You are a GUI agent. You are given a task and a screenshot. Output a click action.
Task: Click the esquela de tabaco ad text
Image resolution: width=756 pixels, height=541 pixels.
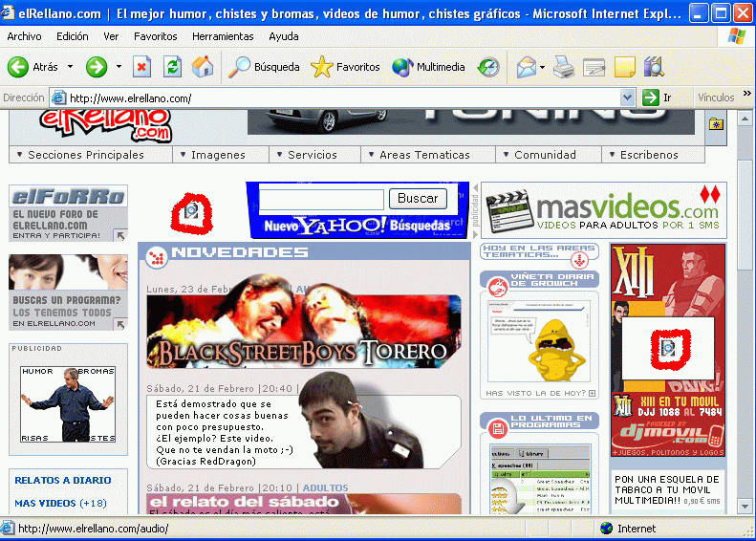[667, 490]
